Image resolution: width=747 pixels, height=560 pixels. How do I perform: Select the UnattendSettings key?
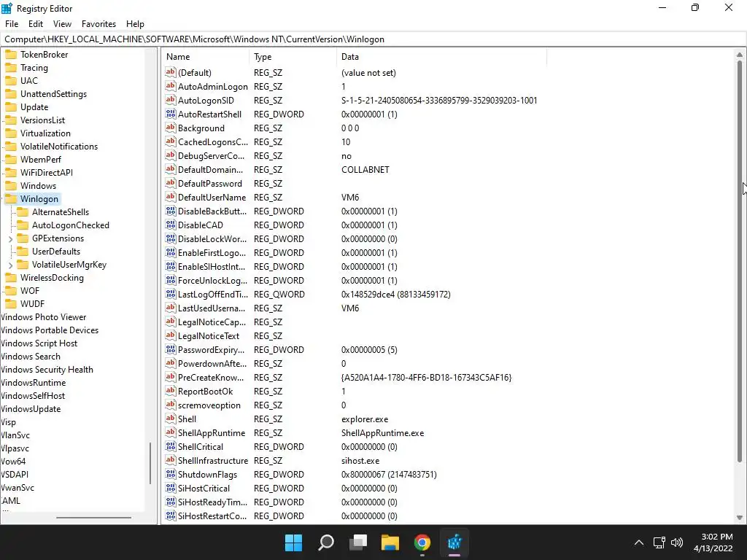click(53, 94)
